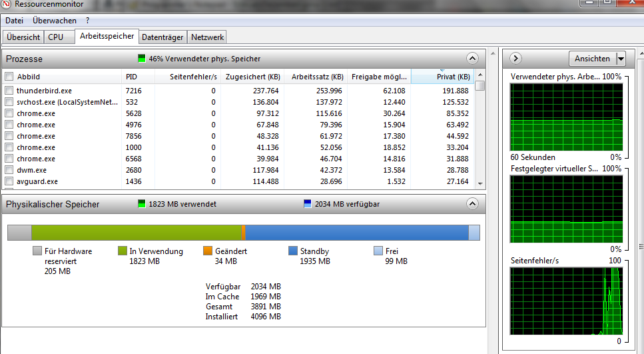Image resolution: width=644 pixels, height=354 pixels.
Task: Click the Gesamt 3891 MB value
Action: tap(266, 306)
